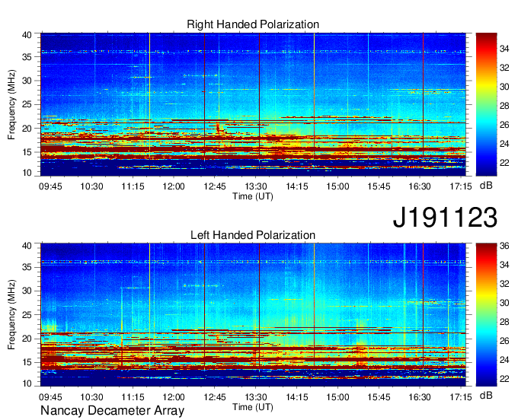This screenshot has width=518, height=420.
Task: Click the 10 MHz tick on Right Handed plot
Action: (27, 173)
